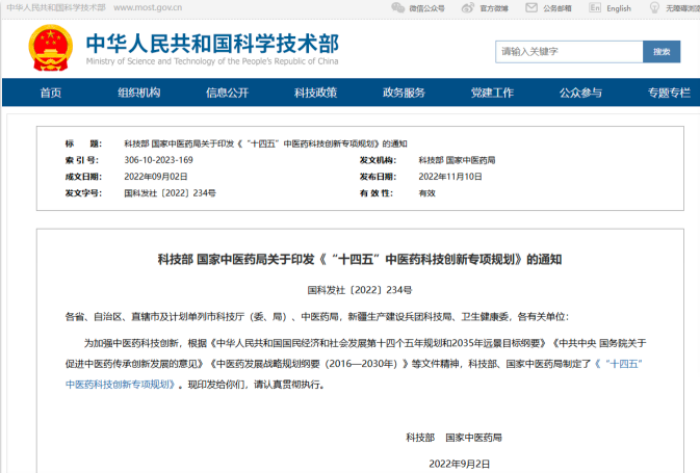The width and height of the screenshot is (700, 473).
Task: Click the Weibo icon in top bar
Action: click(467, 8)
